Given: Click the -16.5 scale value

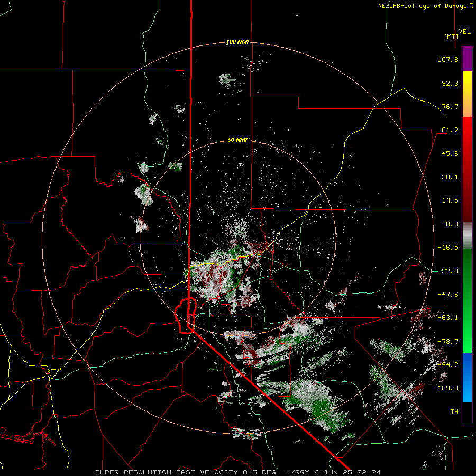Looking at the screenshot, I should point(448,248).
